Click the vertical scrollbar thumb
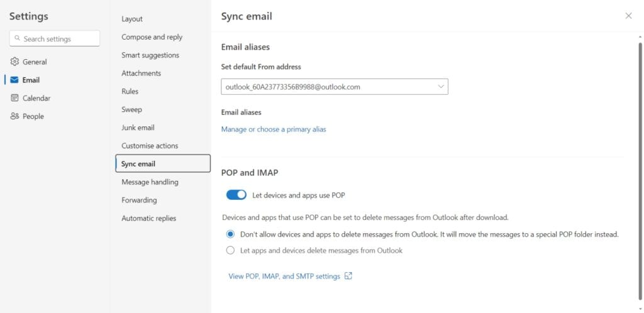 coord(640,170)
